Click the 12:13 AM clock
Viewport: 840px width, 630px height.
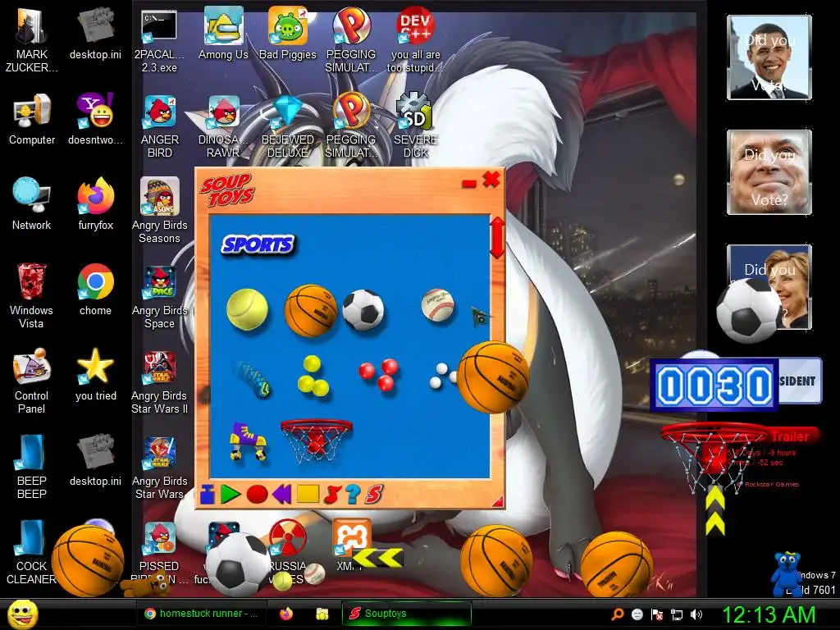click(769, 614)
